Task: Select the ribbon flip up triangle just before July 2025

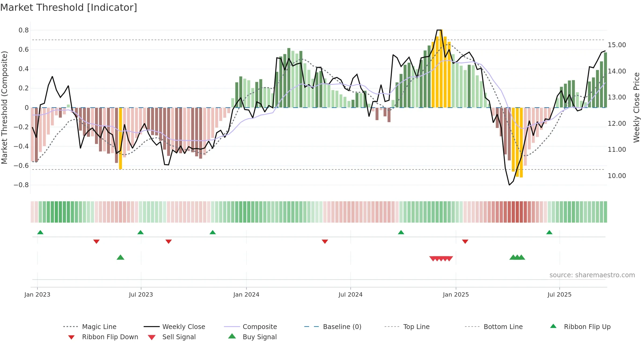Action: point(549,232)
